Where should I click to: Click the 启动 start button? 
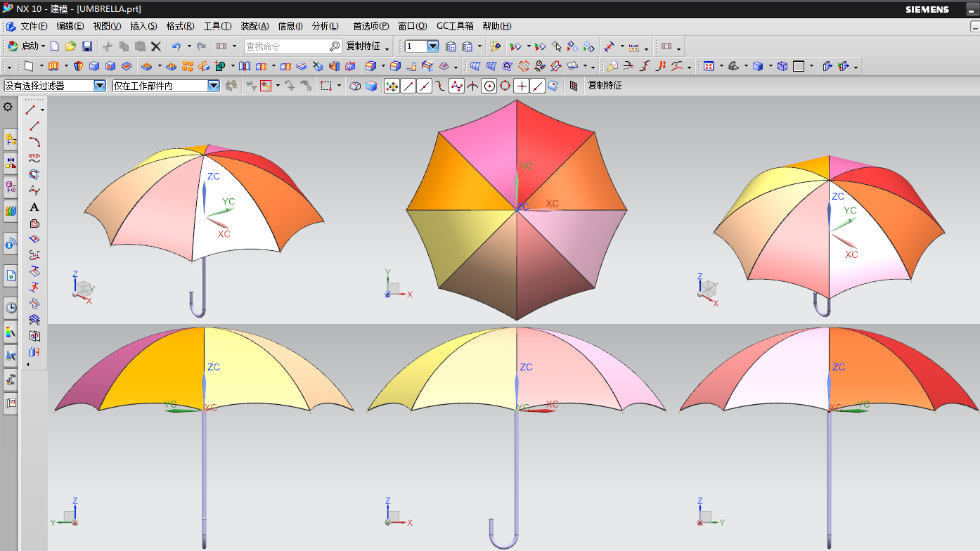tap(26, 46)
